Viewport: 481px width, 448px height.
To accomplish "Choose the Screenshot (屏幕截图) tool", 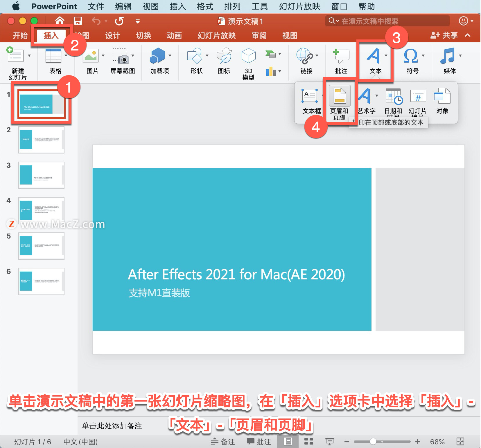I will click(x=120, y=55).
